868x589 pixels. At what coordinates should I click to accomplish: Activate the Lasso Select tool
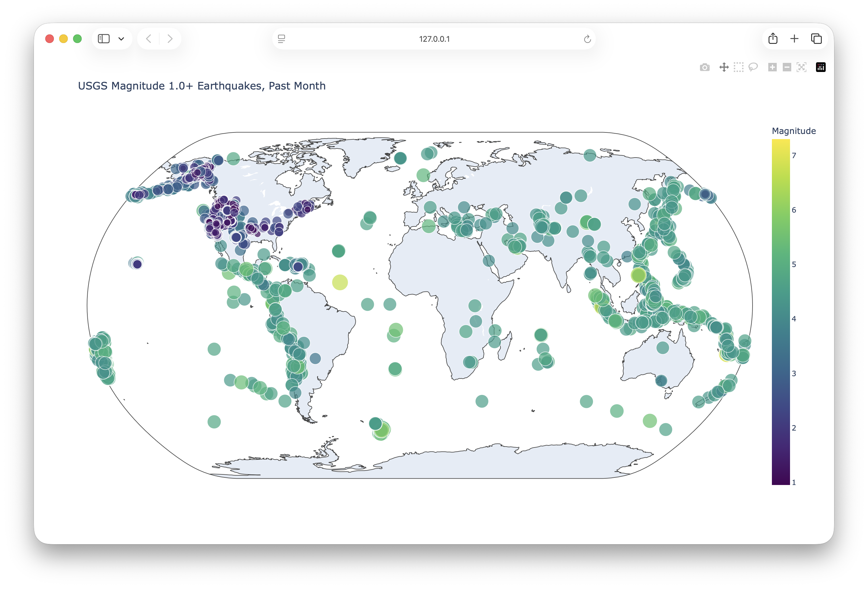(x=753, y=67)
